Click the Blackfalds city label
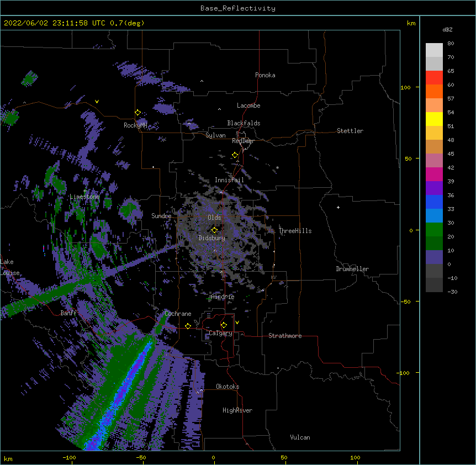 point(244,123)
